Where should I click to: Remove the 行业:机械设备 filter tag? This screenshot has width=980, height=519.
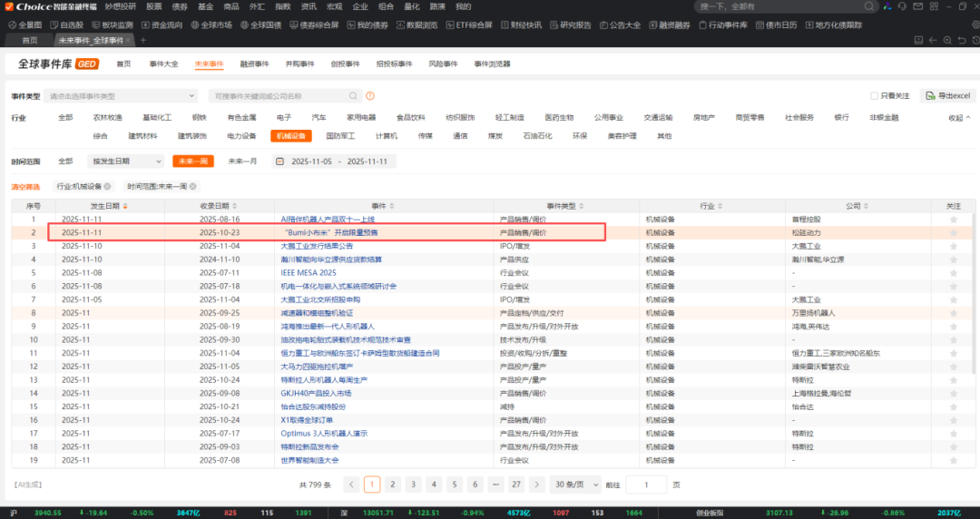(107, 187)
